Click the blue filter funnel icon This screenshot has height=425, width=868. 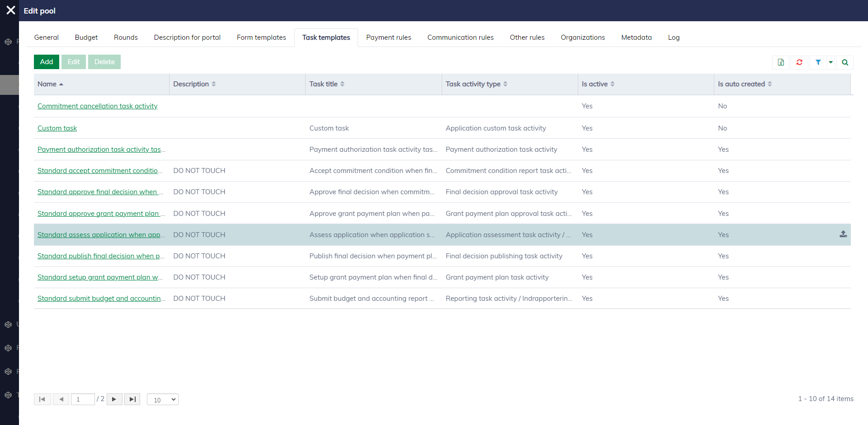coord(818,62)
